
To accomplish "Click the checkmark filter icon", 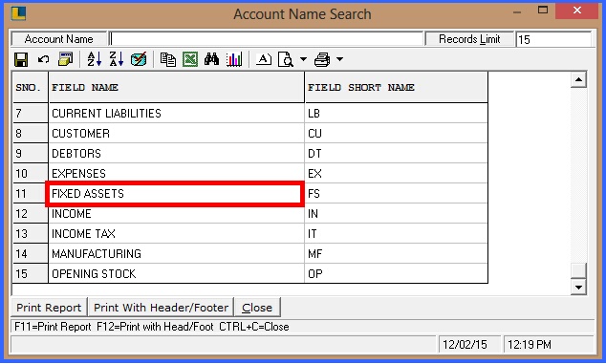I will (x=139, y=59).
